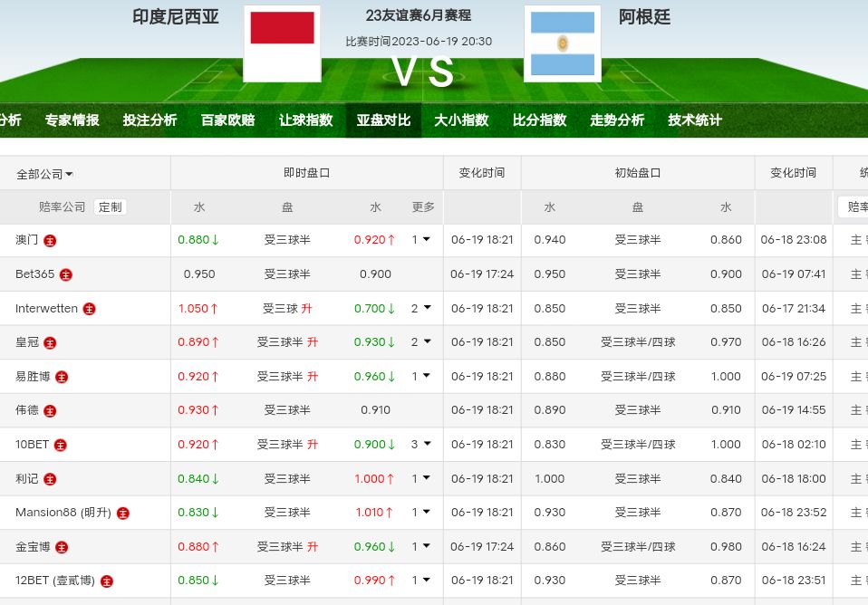Viewport: 868px width, 605px height.
Task: Click the 主 icon next to 12BET (壹貳博)
Action: [x=107, y=581]
